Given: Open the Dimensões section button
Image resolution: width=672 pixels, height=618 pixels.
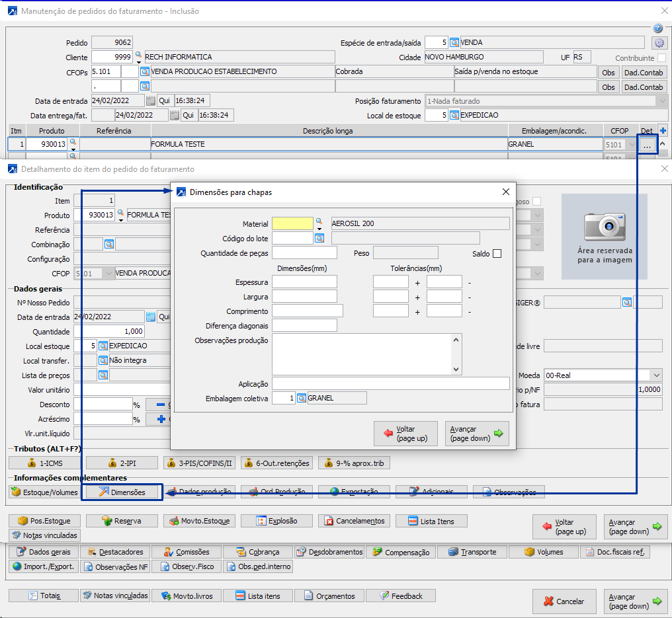Looking at the screenshot, I should (122, 492).
